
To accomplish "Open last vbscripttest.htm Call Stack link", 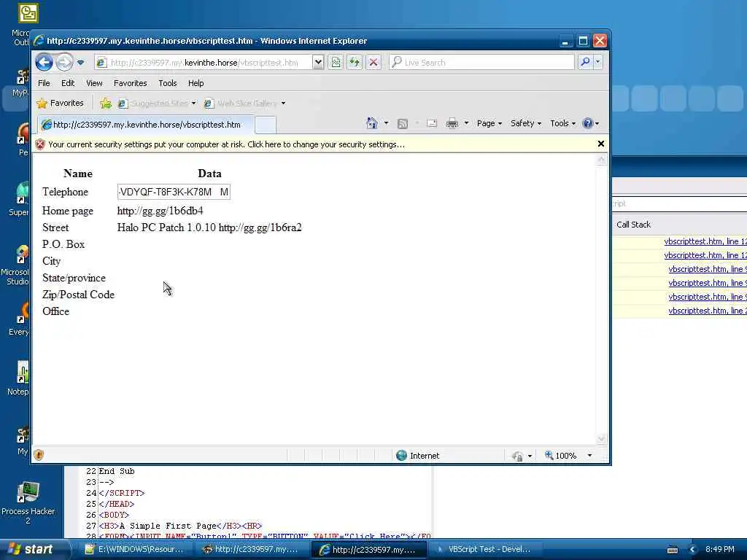I will pyautogui.click(x=708, y=311).
